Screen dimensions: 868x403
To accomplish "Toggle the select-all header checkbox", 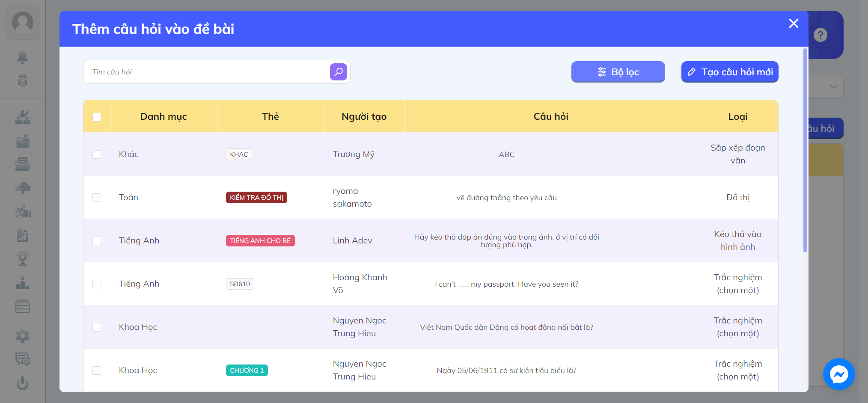I will (x=97, y=117).
